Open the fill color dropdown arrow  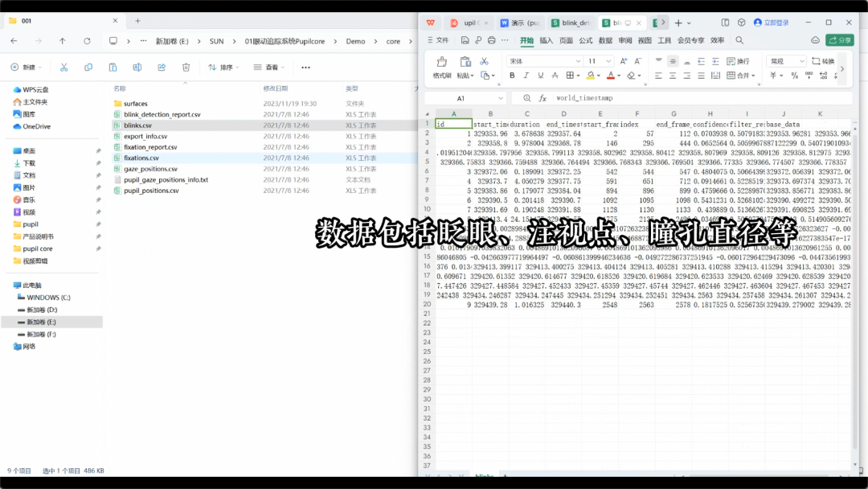pyautogui.click(x=599, y=76)
